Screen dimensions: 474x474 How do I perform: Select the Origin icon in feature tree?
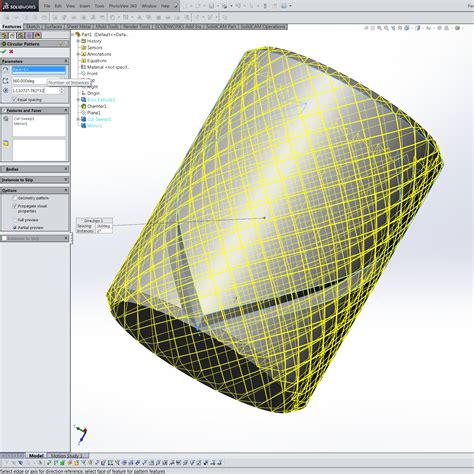(84, 93)
